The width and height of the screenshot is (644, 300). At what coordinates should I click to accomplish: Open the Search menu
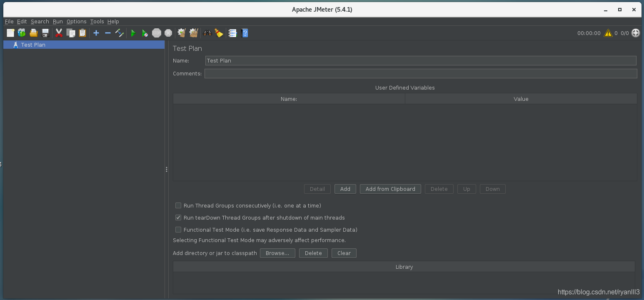click(40, 21)
